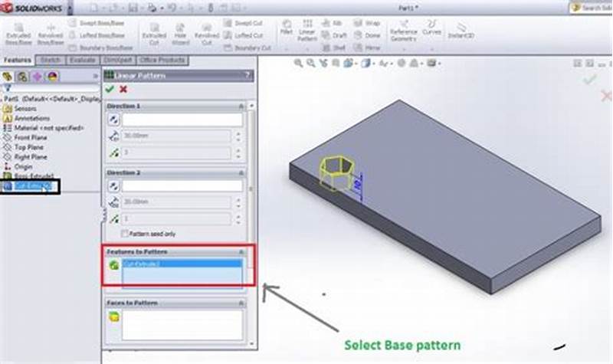Viewport: 613px width, 364px height.
Task: Click Zoom to Fit in view toolbar
Action: point(298,63)
